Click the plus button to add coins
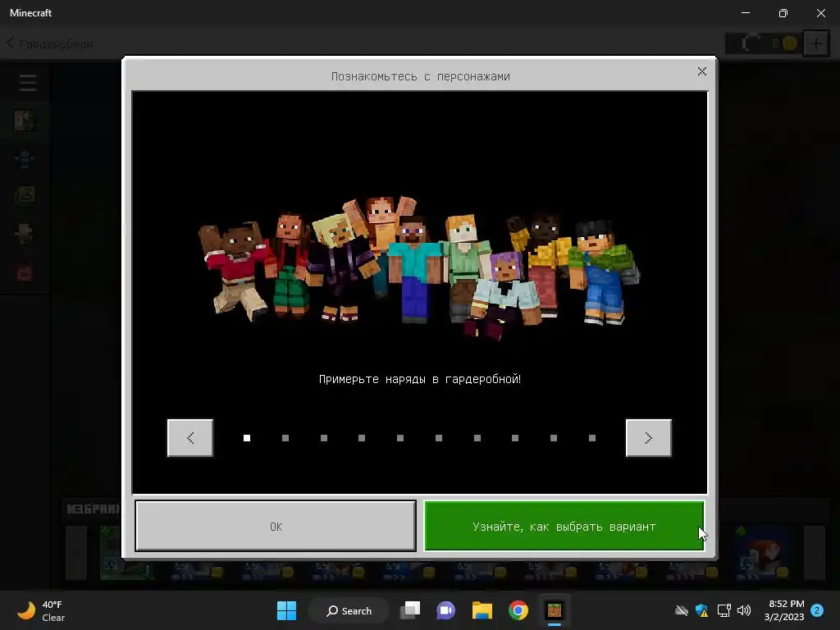Viewport: 840px width, 630px height. (x=816, y=44)
